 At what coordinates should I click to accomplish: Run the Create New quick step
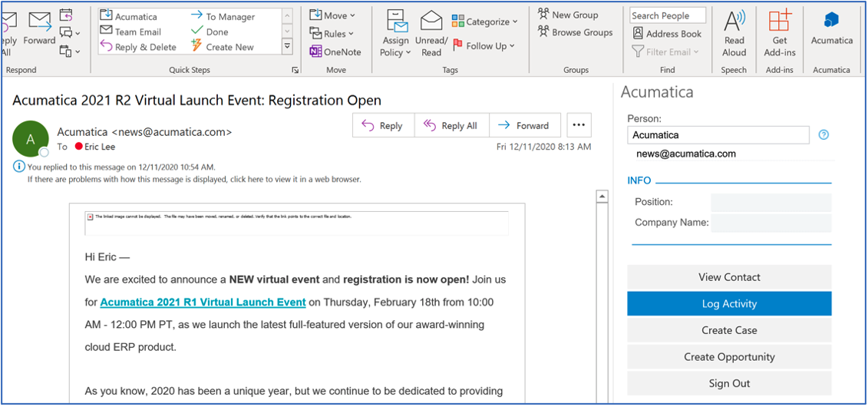tap(223, 47)
